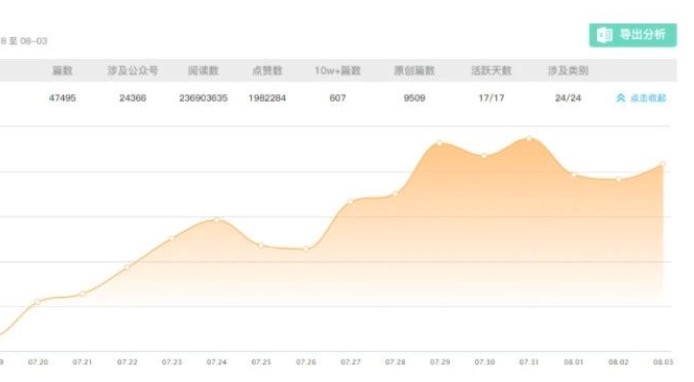Click the 10w+篇数 column header
Viewport: 694px width, 382px height.
click(338, 70)
